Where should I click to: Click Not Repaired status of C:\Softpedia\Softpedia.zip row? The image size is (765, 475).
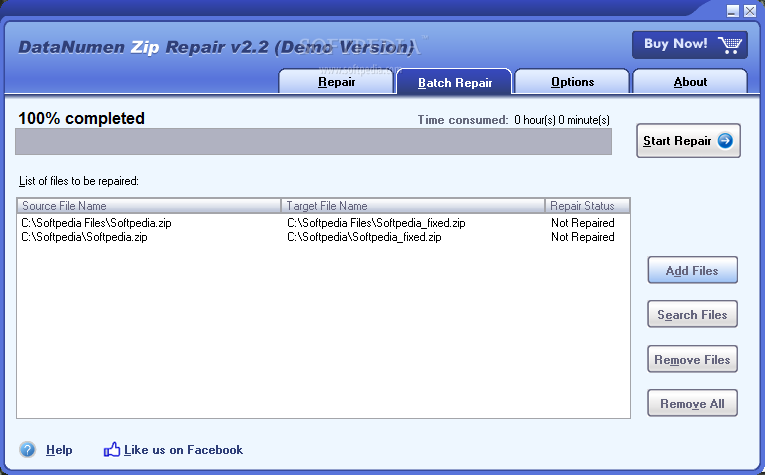coord(583,237)
